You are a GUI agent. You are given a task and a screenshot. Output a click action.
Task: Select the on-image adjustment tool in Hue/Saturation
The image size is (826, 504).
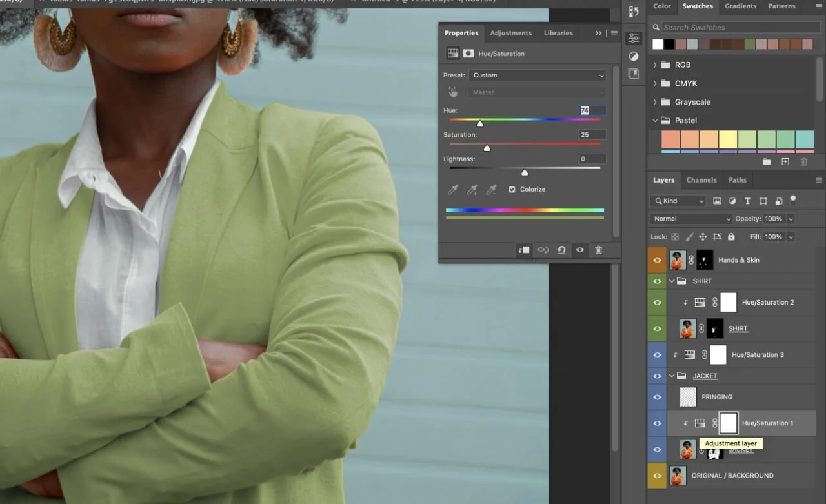pyautogui.click(x=453, y=92)
